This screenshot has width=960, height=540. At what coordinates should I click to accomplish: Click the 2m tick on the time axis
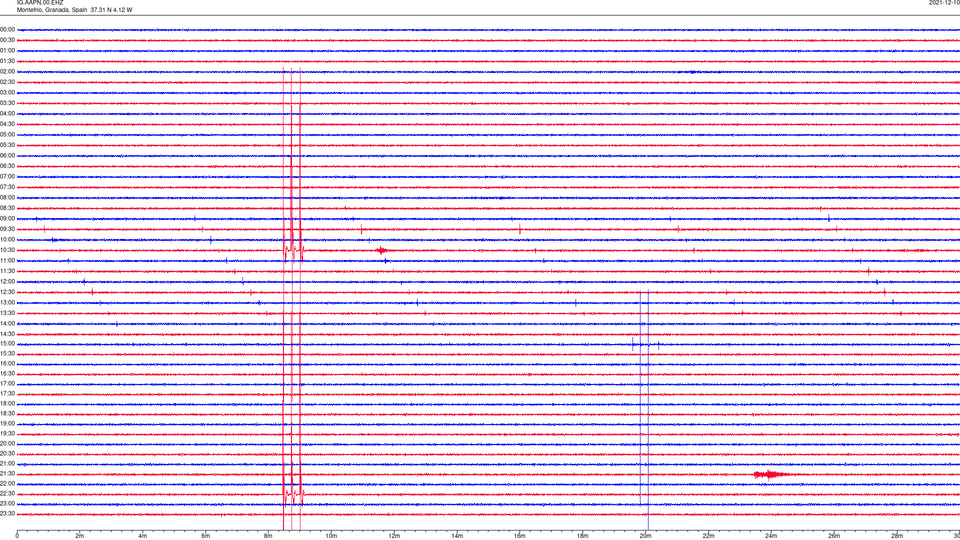click(x=80, y=536)
